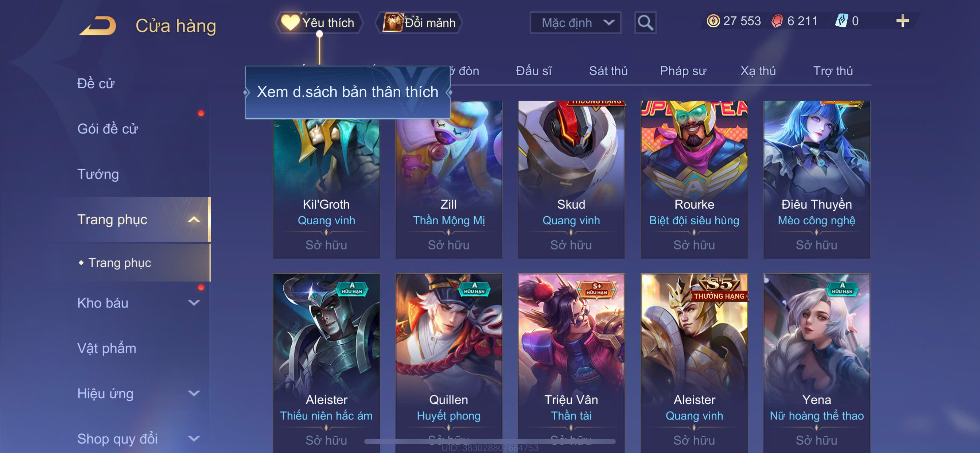Open the Mặc định sort dropdown

[575, 23]
